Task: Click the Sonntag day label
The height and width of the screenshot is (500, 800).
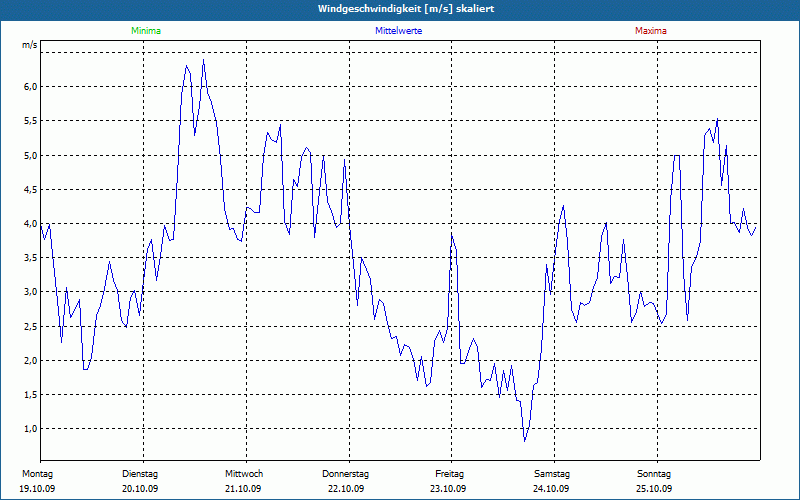Action: 654,474
